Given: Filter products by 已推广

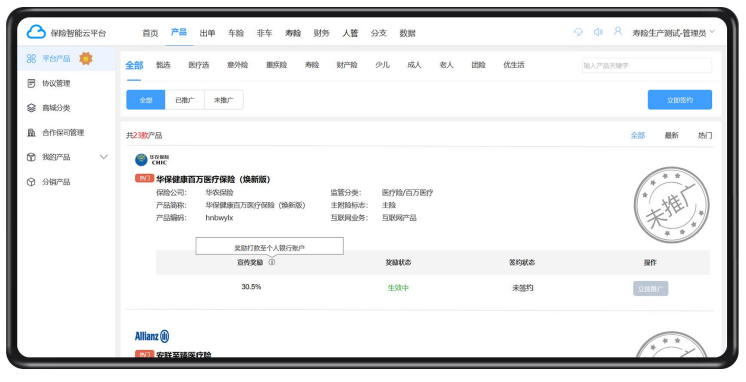Looking at the screenshot, I should click(x=185, y=100).
